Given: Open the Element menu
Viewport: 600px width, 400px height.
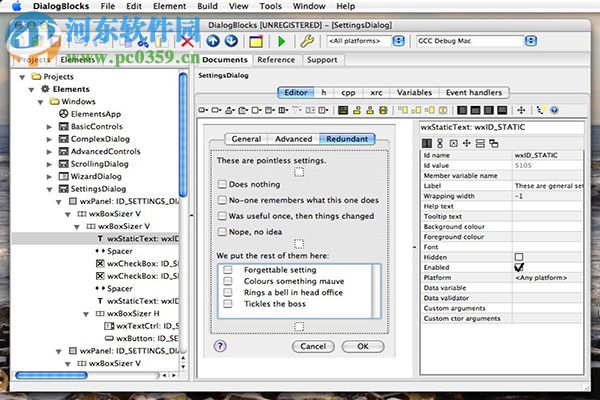Looking at the screenshot, I should pos(170,6).
